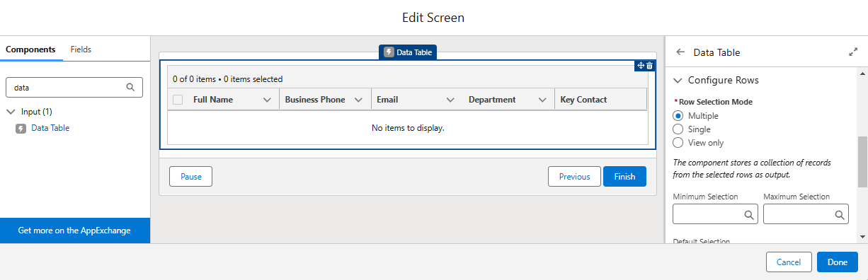The width and height of the screenshot is (868, 280).
Task: Click the Full Name column header text
Action: pyautogui.click(x=213, y=100)
